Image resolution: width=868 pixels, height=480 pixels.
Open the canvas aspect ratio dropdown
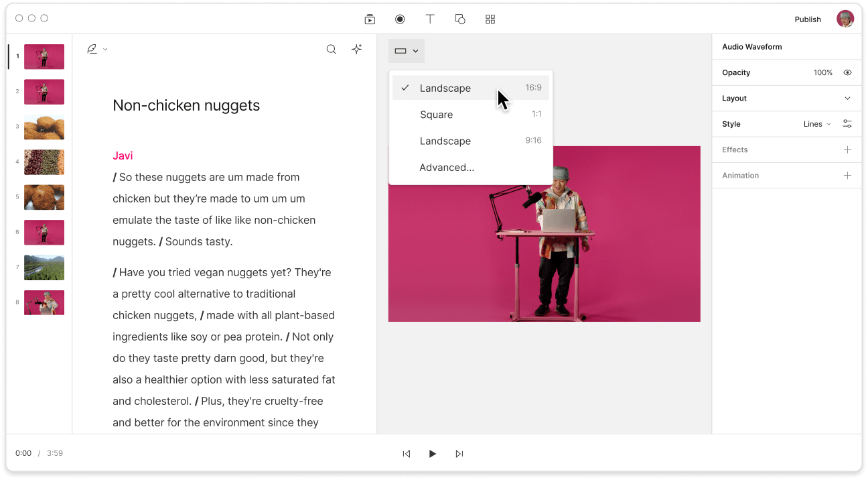pyautogui.click(x=406, y=50)
